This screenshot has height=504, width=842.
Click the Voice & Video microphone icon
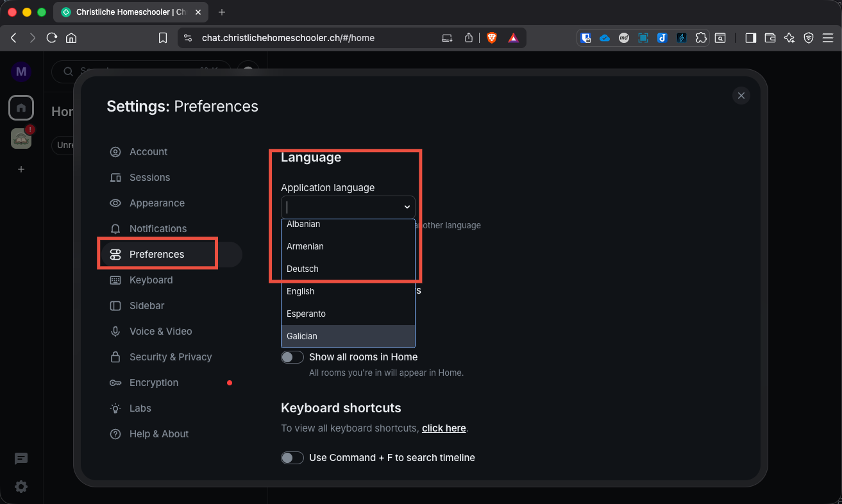point(115,332)
